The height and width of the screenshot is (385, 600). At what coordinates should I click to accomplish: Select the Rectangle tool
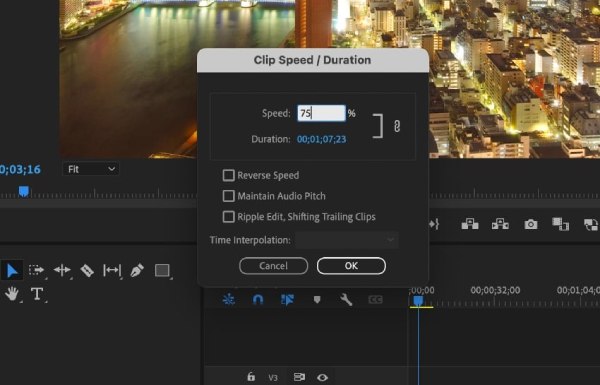tap(162, 270)
